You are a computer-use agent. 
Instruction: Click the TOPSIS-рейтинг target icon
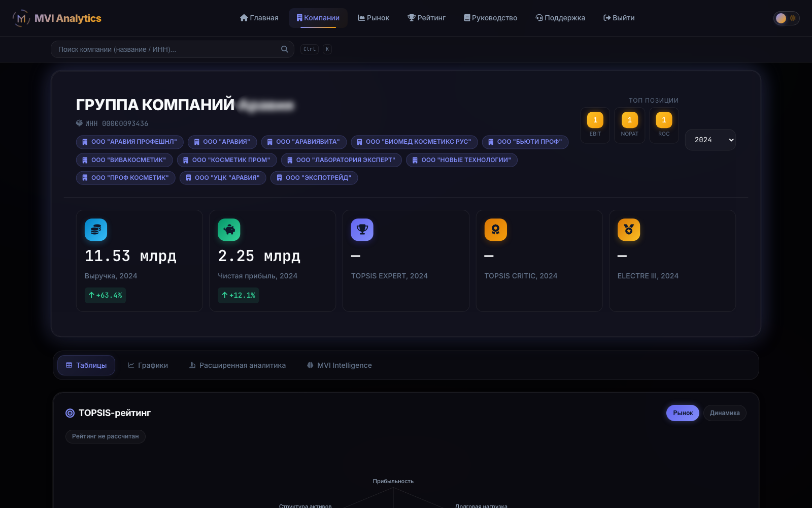click(x=70, y=413)
